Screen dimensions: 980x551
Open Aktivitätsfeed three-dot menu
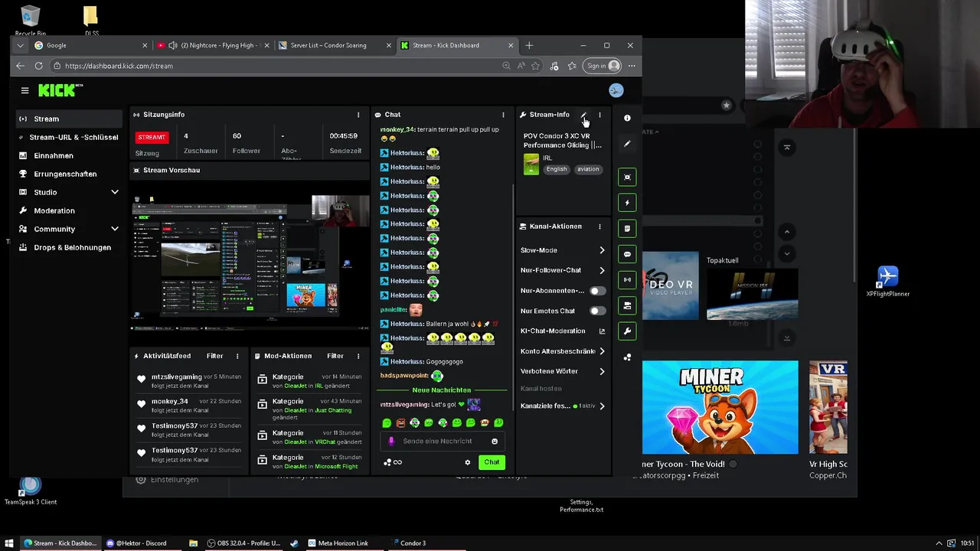[x=237, y=356]
